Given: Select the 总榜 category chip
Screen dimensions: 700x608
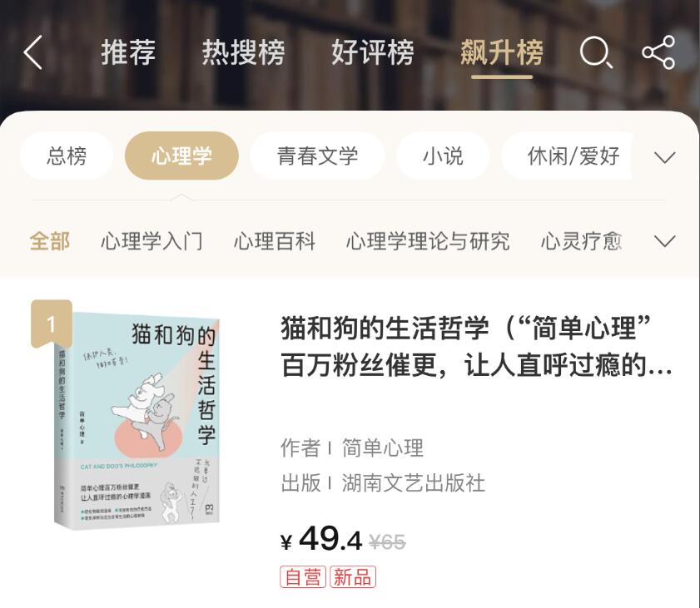Looking at the screenshot, I should 67,156.
